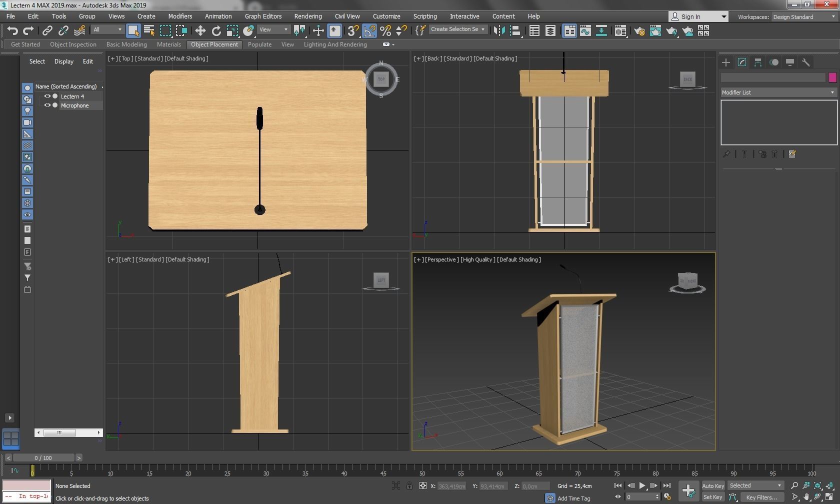Select the Select and Link tool
840x504 pixels.
tap(47, 31)
